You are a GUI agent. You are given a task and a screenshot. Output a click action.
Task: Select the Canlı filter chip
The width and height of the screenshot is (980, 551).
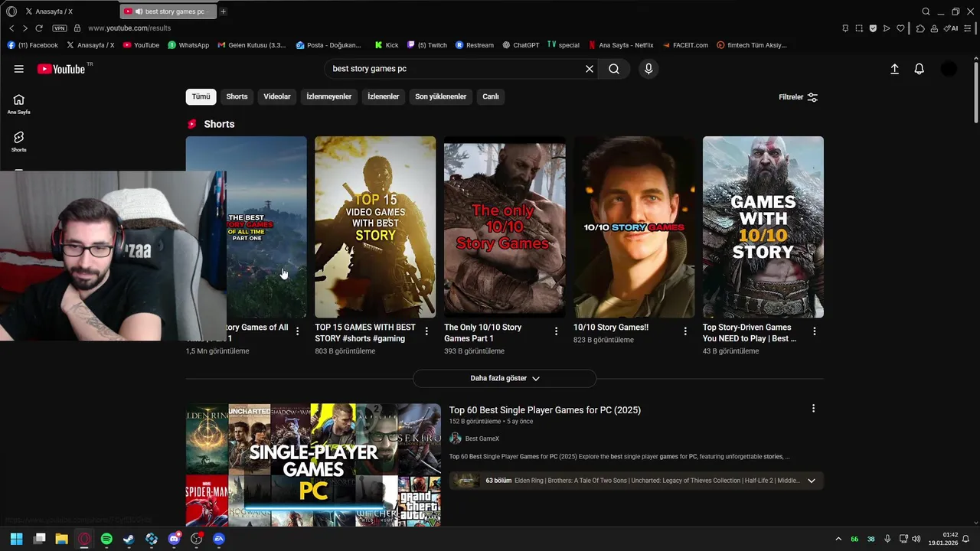(x=491, y=96)
